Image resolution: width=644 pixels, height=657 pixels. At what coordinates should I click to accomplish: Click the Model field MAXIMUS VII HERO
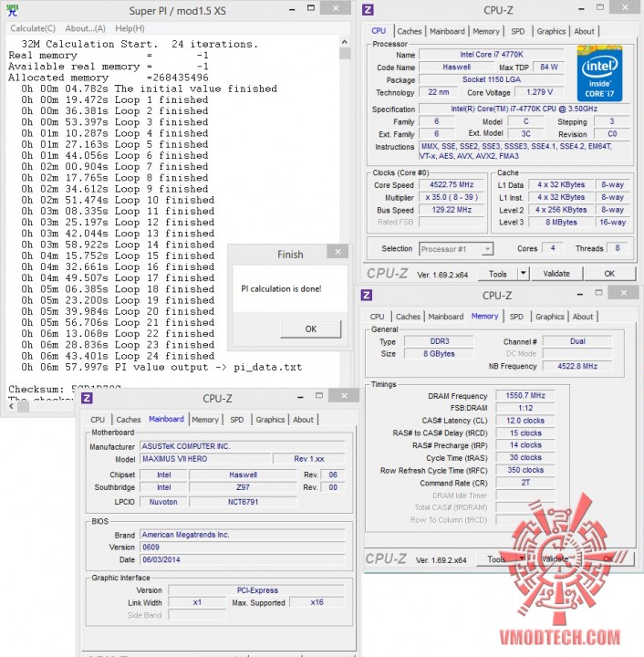[x=204, y=459]
